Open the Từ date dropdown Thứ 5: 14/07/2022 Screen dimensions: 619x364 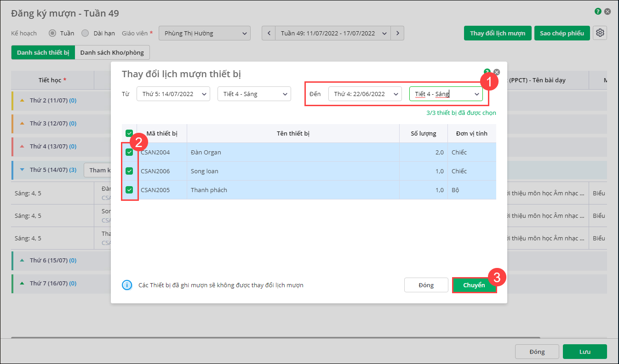[173, 94]
